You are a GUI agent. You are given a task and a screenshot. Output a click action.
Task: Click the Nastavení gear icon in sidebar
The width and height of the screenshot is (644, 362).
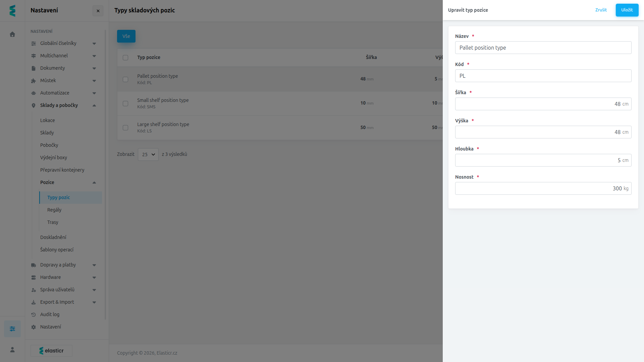coord(34,327)
